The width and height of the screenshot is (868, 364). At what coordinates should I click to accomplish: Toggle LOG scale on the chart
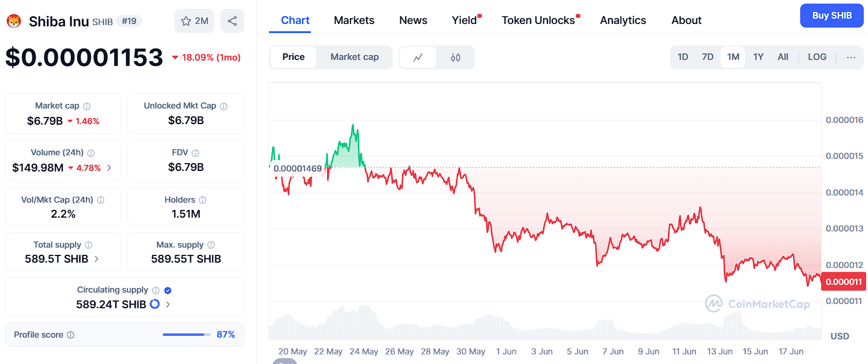point(817,57)
